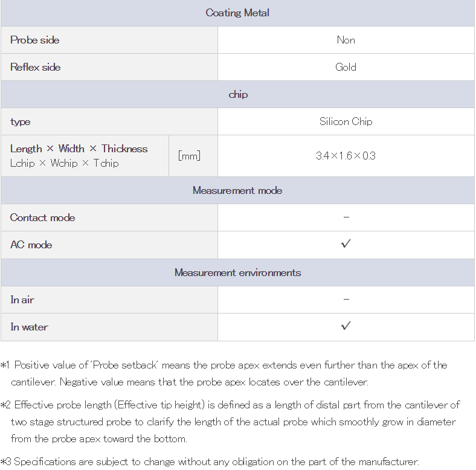Click the Silicon Chip value cell

pyautogui.click(x=346, y=121)
